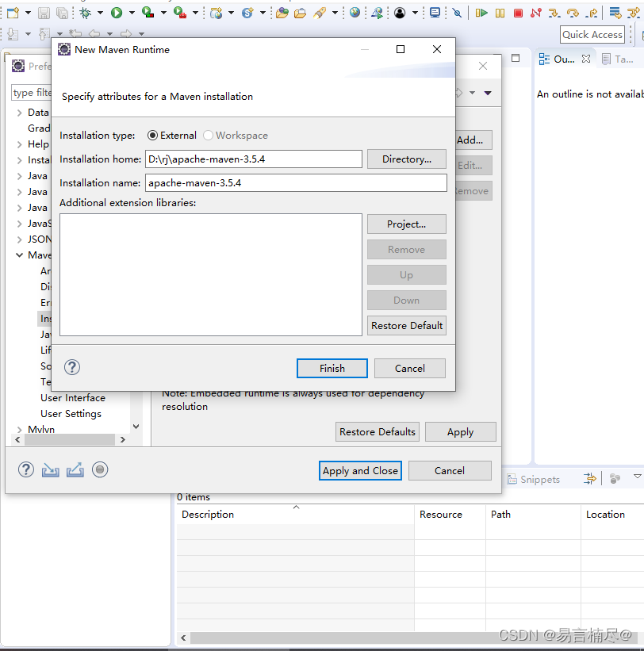
Task: Select User Interface in Maven tree
Action: point(73,398)
